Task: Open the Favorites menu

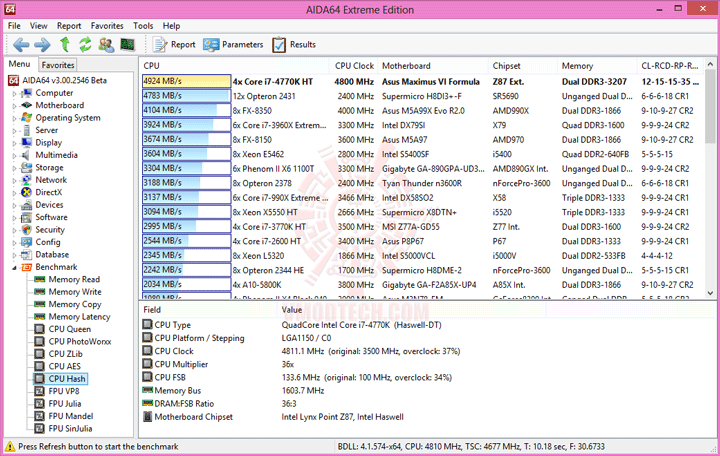Action: 107,26
